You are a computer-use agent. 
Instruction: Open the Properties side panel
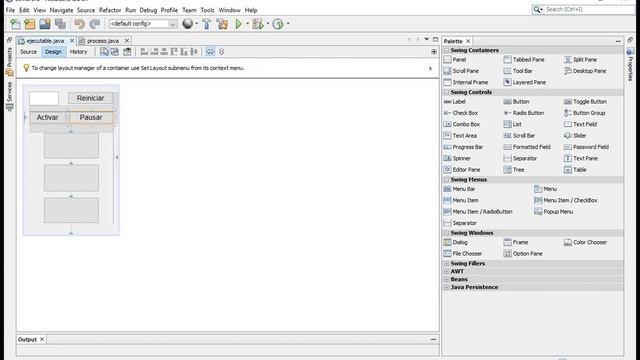click(x=630, y=64)
